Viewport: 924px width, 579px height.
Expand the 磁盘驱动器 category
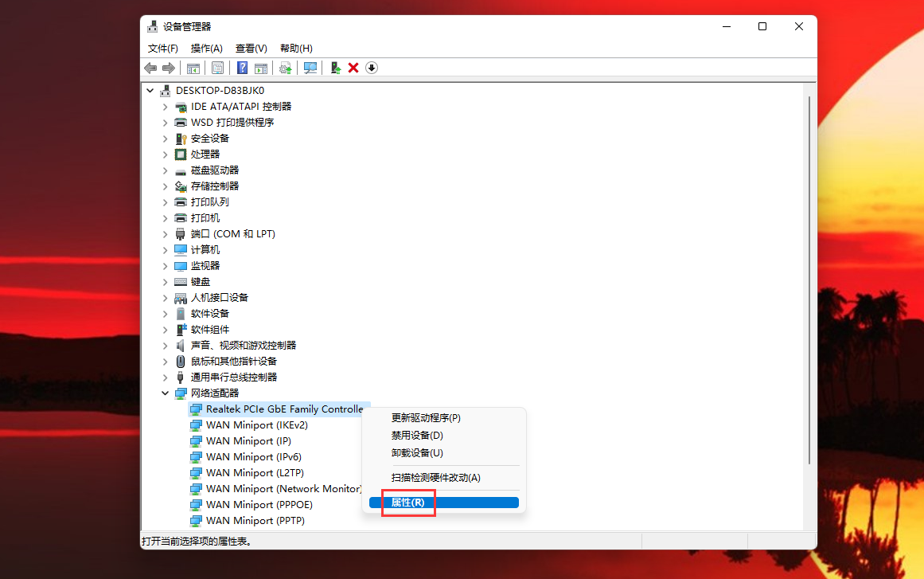point(165,170)
